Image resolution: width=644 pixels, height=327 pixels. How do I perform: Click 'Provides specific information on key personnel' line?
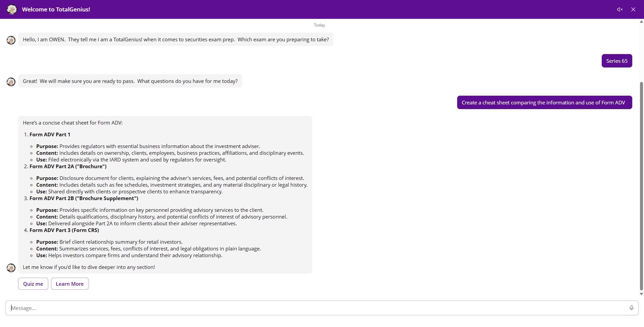click(150, 210)
